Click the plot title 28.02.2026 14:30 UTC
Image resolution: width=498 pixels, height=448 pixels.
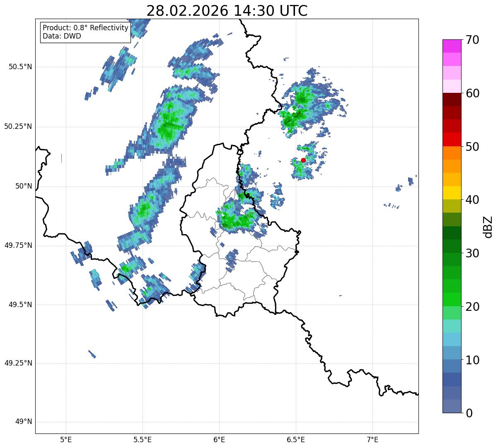pyautogui.click(x=227, y=10)
